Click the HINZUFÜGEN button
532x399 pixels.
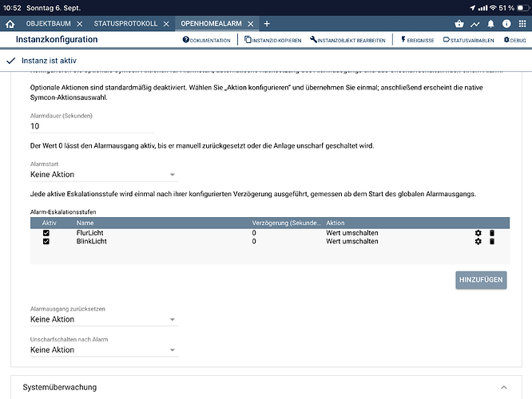pos(481,280)
